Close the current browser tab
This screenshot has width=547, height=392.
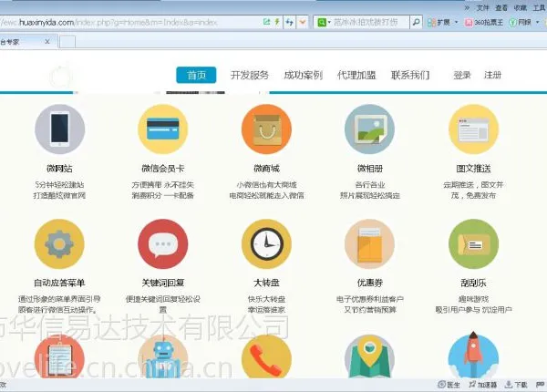47,42
